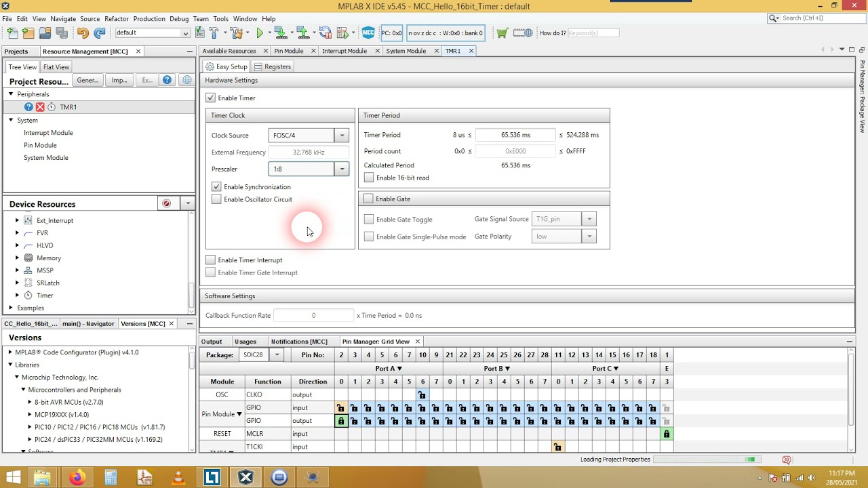Click the New Project toolbar icon
The width and height of the screenshot is (868, 488).
click(x=28, y=33)
